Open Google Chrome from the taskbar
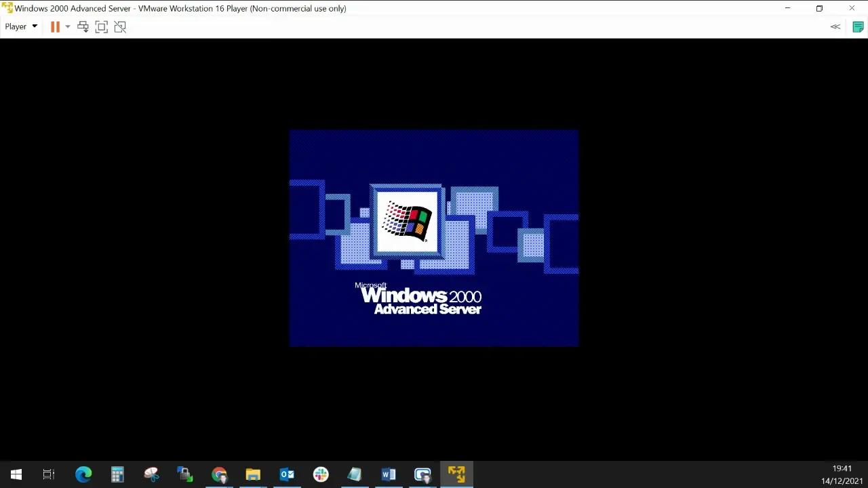The height and width of the screenshot is (488, 868). [219, 474]
